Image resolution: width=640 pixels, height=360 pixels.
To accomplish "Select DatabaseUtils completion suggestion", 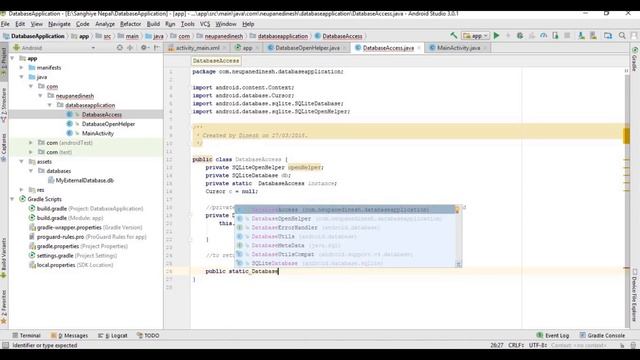I will [345, 236].
